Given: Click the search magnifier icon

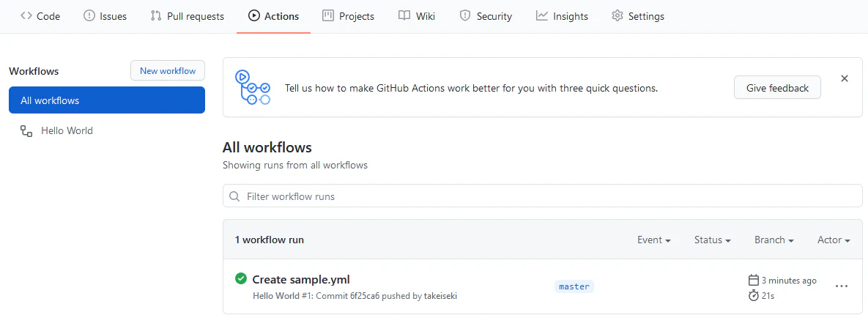Looking at the screenshot, I should point(234,196).
